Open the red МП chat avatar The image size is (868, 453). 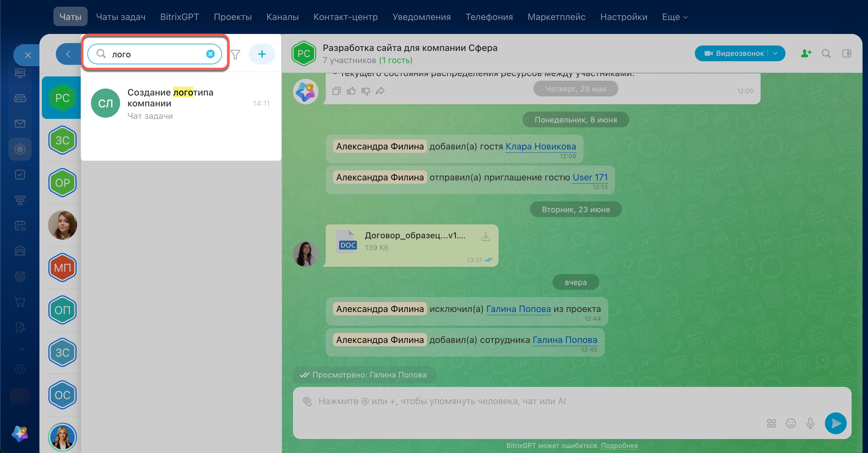coord(62,267)
